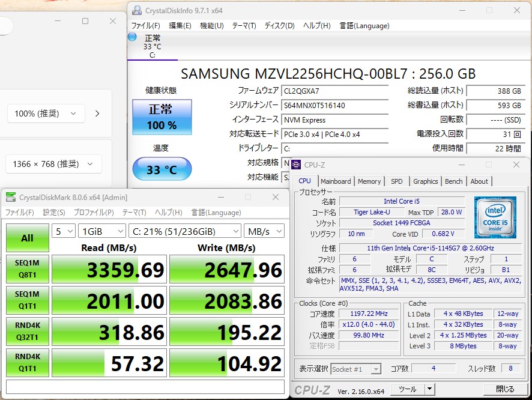Screen dimensions: 532x400
Task: Open the test size dropdown showing 1GiB
Action: point(102,231)
